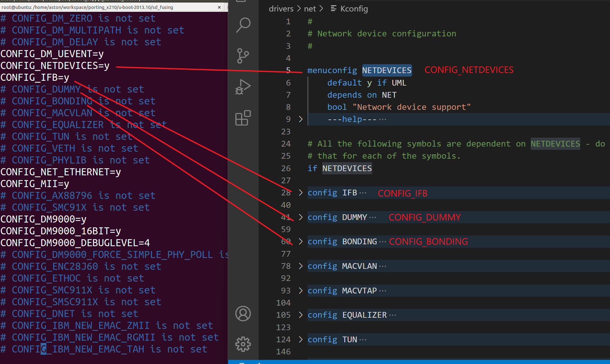
Task: Open the Accounts menu icon
Action: (x=243, y=314)
